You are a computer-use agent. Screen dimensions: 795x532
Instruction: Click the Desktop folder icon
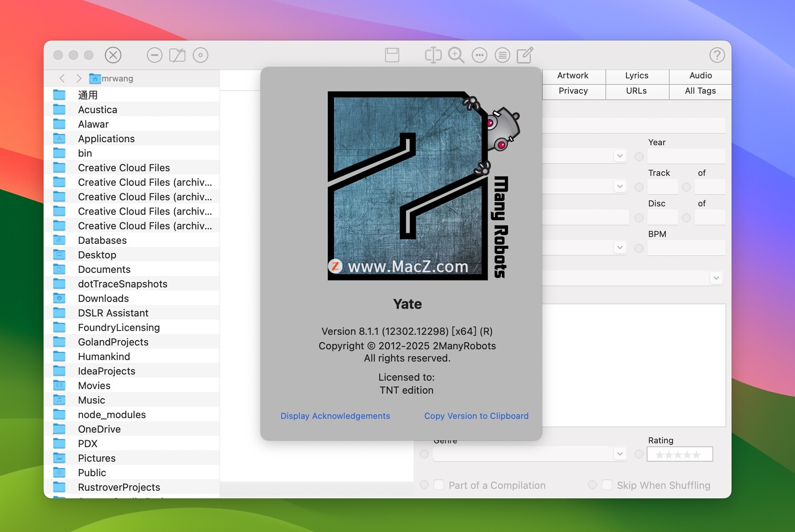pos(59,255)
